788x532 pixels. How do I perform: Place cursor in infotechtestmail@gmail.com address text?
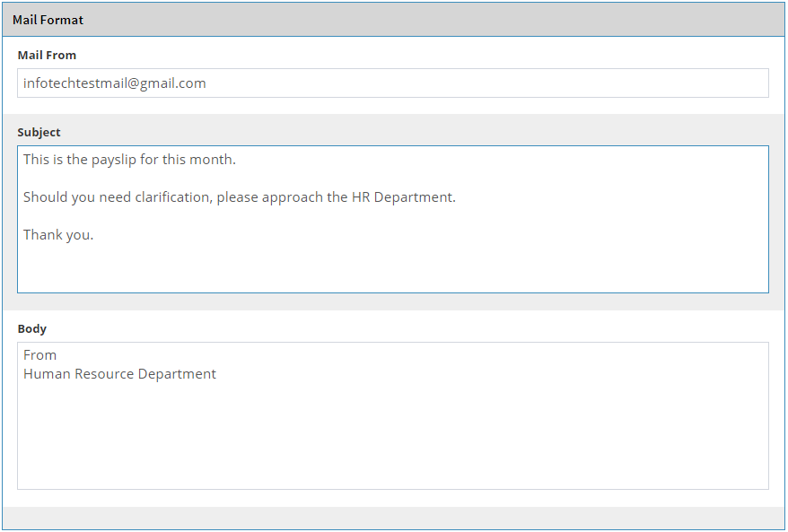click(114, 83)
